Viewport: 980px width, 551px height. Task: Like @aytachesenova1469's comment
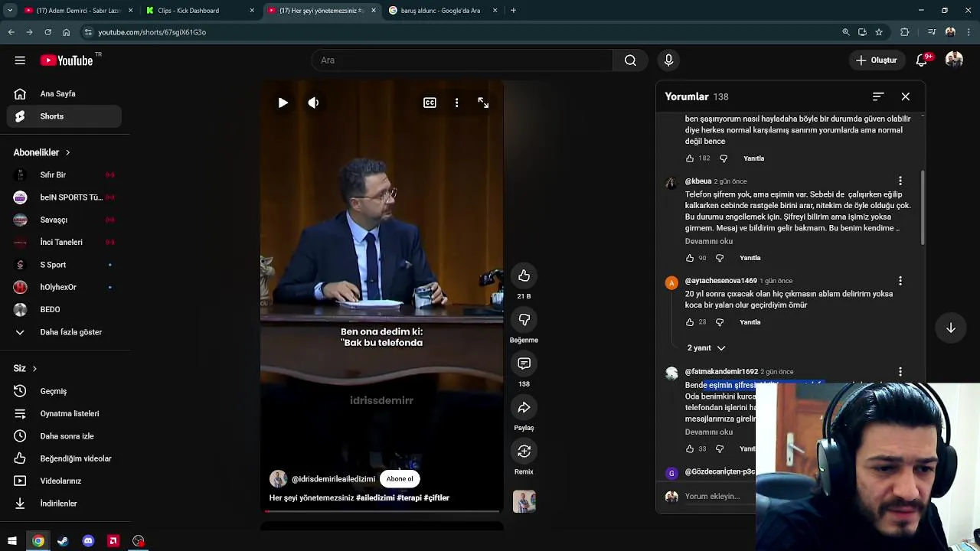pos(690,322)
